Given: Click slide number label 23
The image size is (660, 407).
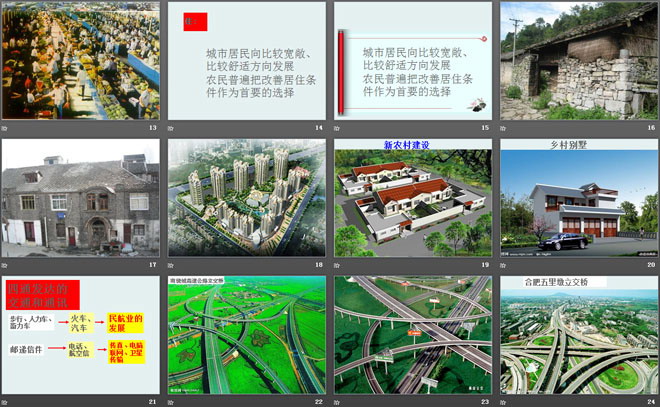Looking at the screenshot, I should pyautogui.click(x=485, y=402).
